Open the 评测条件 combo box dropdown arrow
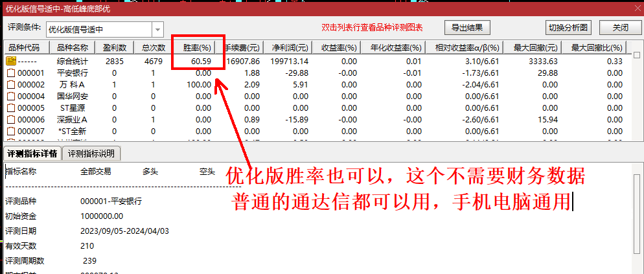The height and width of the screenshot is (274, 644). tap(158, 29)
